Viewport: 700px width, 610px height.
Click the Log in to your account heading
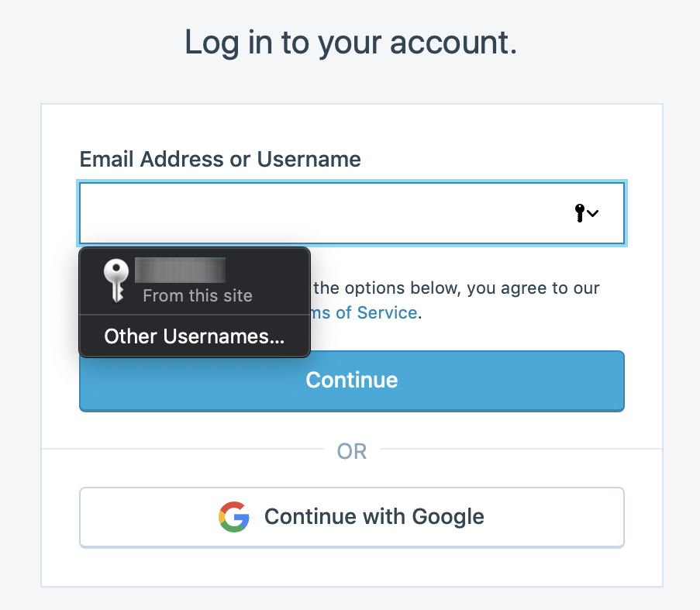(350, 43)
